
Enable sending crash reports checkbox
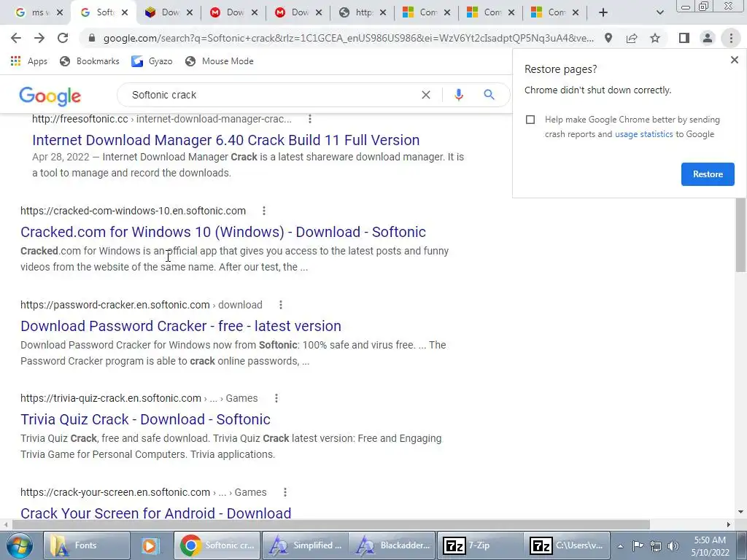pos(530,120)
